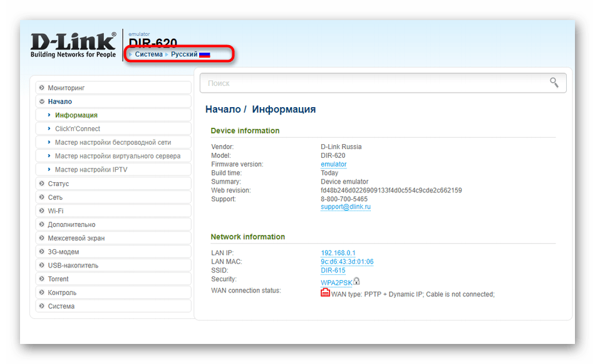Click the support@dlink.ru email link

tap(346, 207)
